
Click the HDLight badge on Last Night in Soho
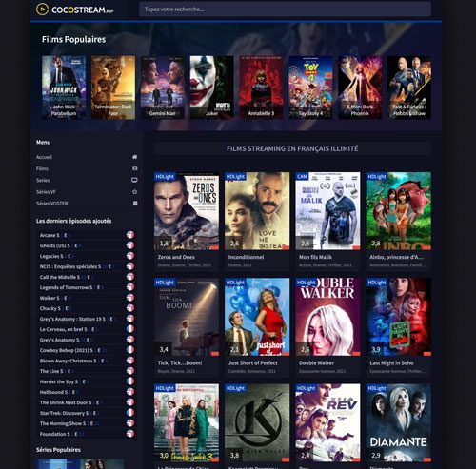pos(377,283)
